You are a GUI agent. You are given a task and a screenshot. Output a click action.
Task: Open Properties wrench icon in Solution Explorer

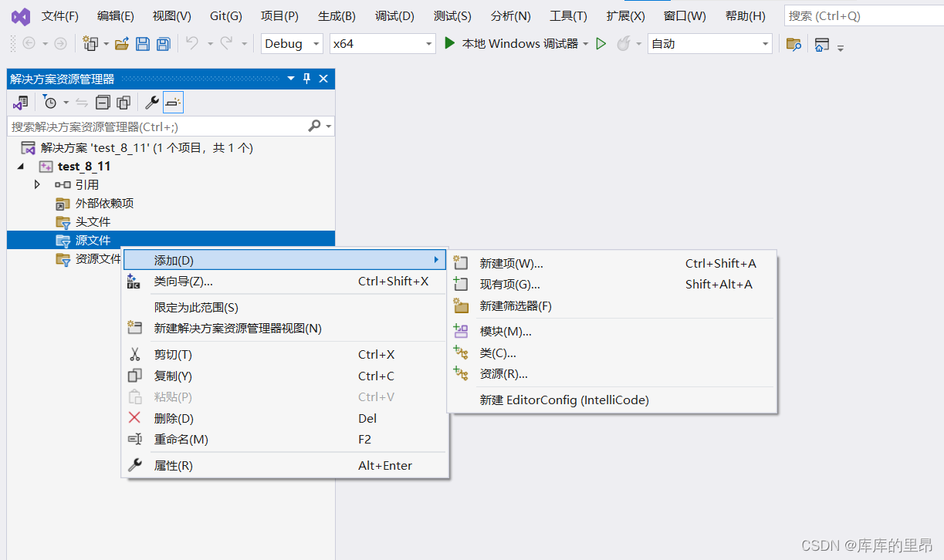(152, 103)
